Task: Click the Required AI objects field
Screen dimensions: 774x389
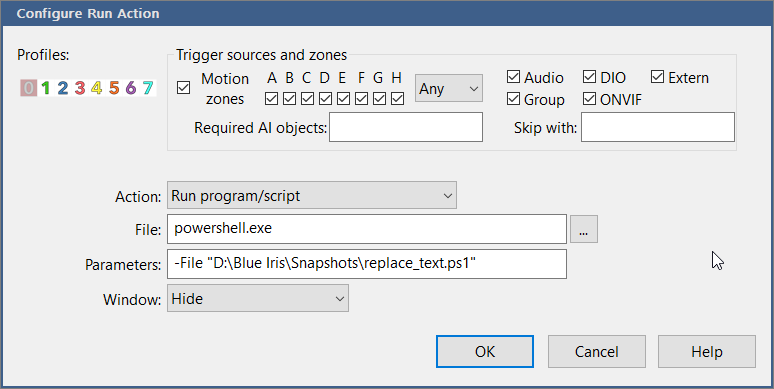Action: tap(406, 127)
